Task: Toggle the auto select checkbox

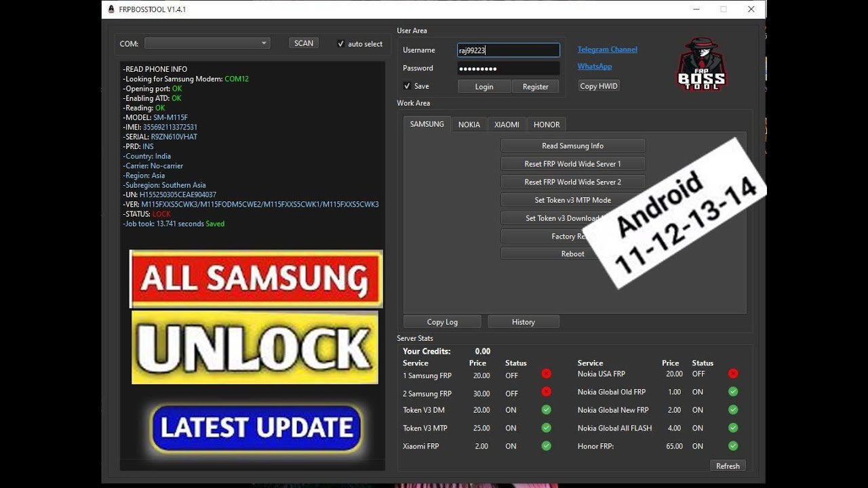Action: point(341,43)
